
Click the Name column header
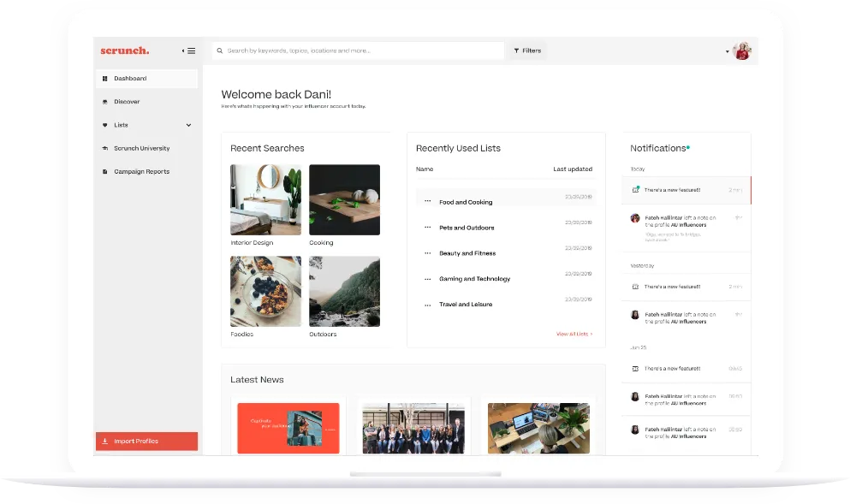pos(425,169)
